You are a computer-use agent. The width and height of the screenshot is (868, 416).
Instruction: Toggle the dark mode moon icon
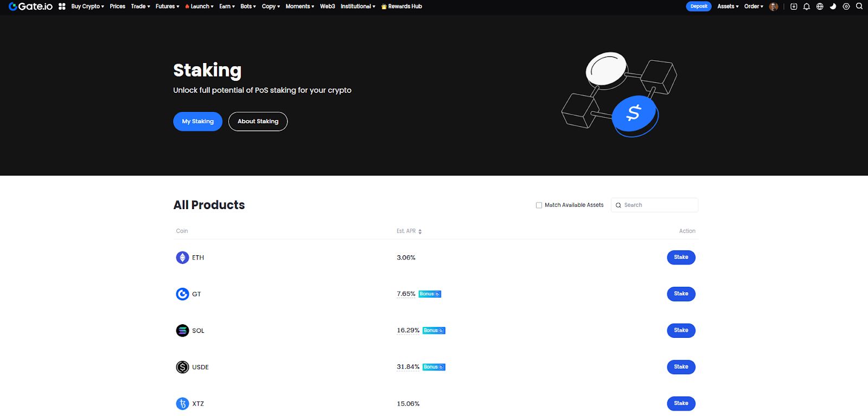click(833, 7)
